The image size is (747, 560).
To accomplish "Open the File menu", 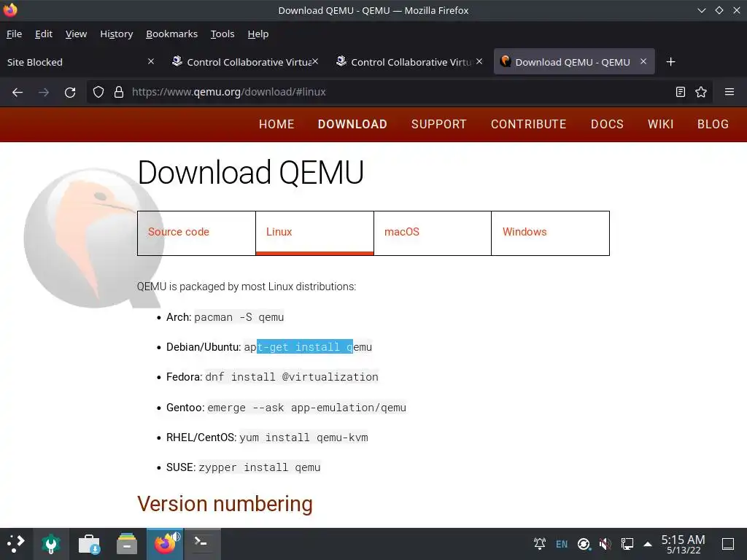I will [15, 34].
